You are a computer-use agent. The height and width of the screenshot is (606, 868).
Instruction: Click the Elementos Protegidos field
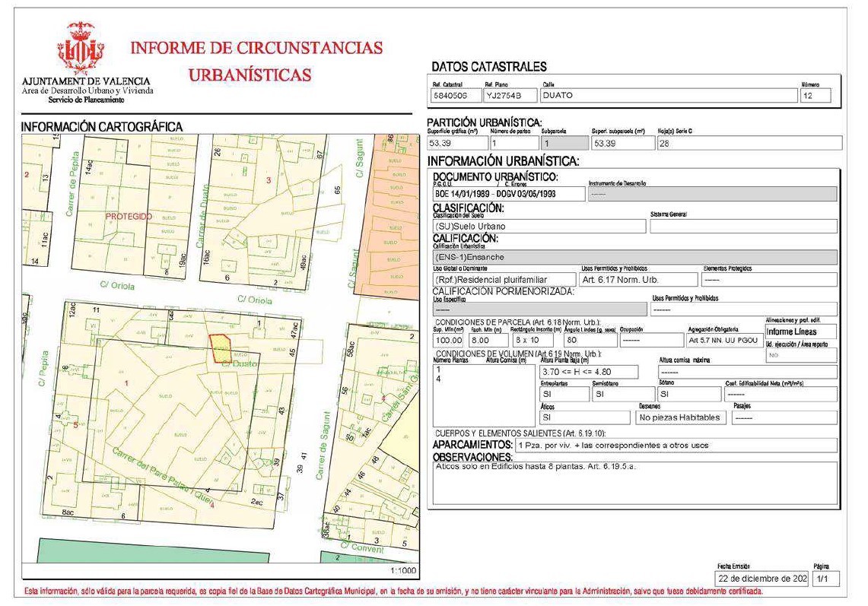[769, 280]
